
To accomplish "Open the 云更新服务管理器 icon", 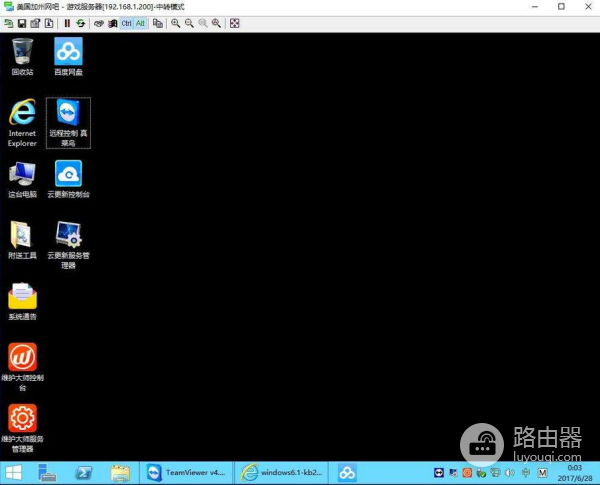I will (68, 235).
